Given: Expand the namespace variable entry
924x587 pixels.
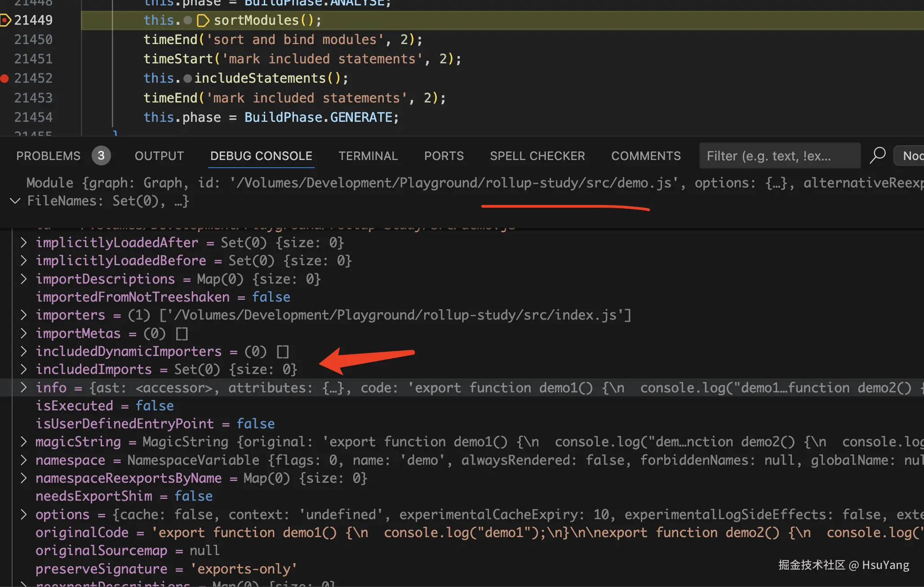Looking at the screenshot, I should click(24, 460).
